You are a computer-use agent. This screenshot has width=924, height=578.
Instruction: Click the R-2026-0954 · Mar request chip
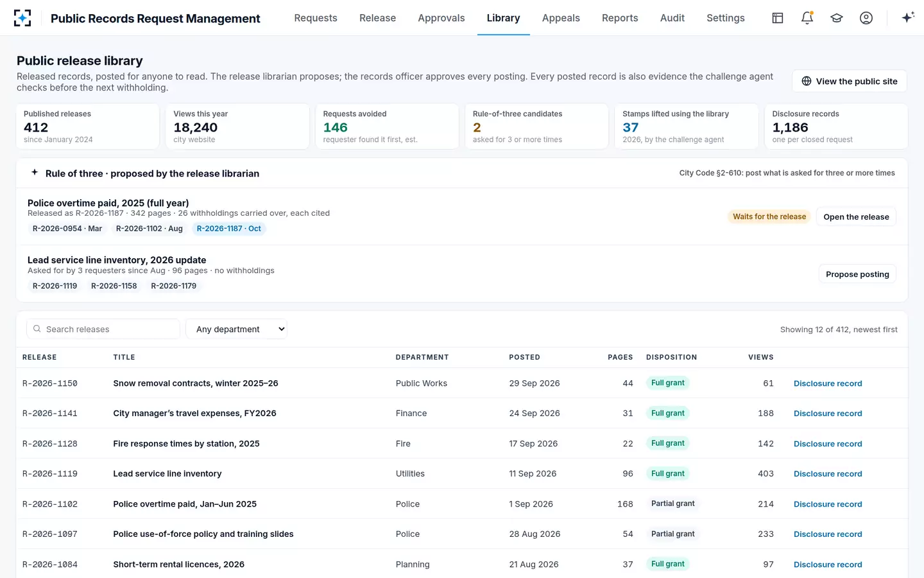pyautogui.click(x=67, y=229)
